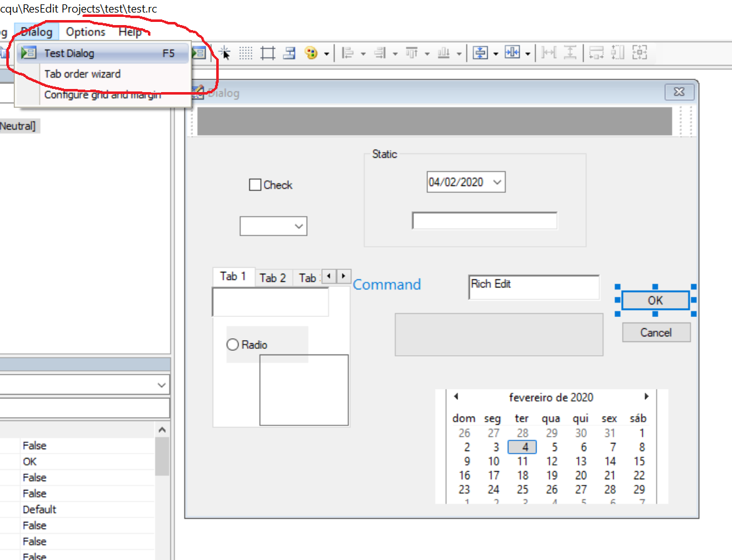Click the color palette icon in toolbar
Image resolution: width=732 pixels, height=560 pixels.
[x=311, y=53]
